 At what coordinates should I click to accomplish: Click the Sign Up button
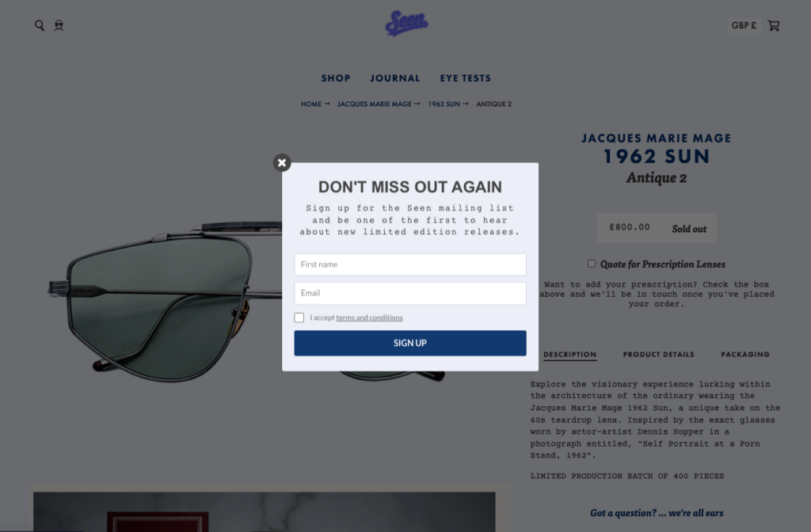pos(410,343)
